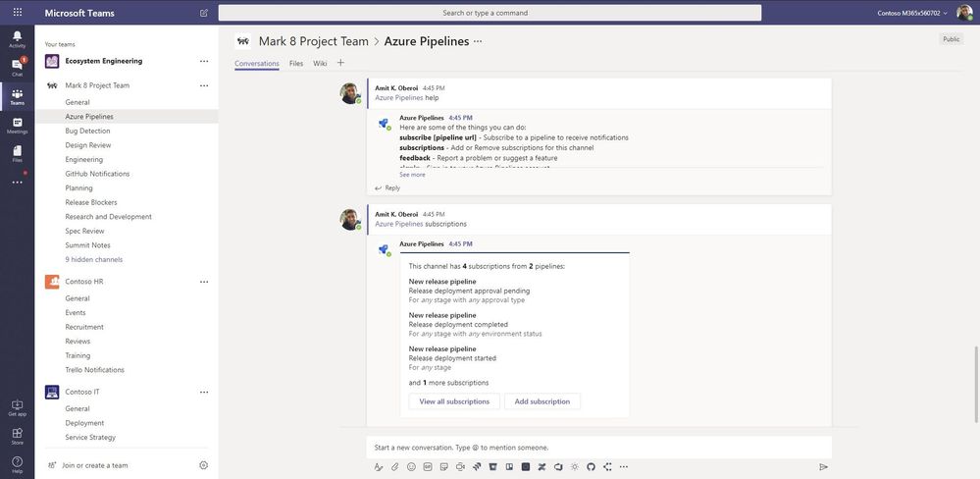Select the Spec Review channel
This screenshot has height=479, width=980.
tap(84, 232)
